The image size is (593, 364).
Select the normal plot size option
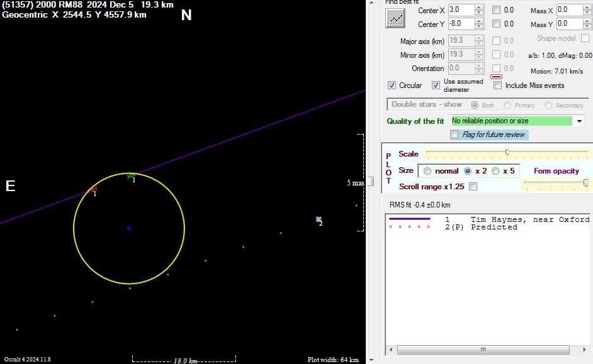427,171
